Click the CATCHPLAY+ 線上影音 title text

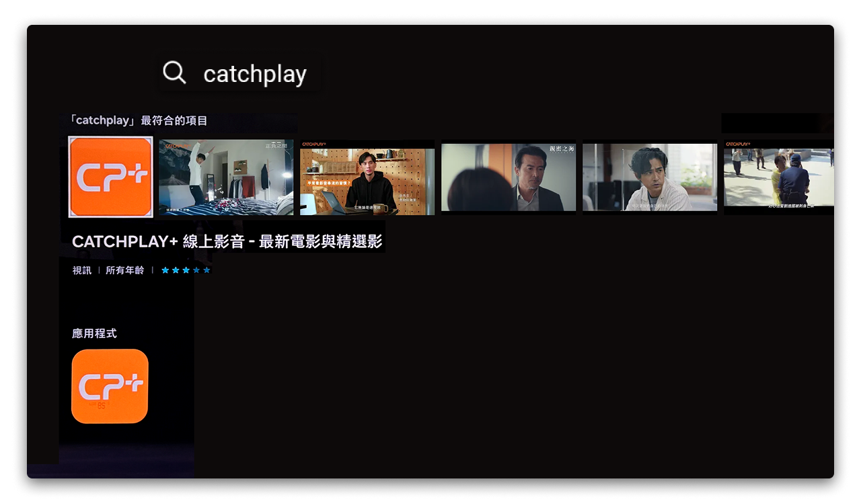227,242
